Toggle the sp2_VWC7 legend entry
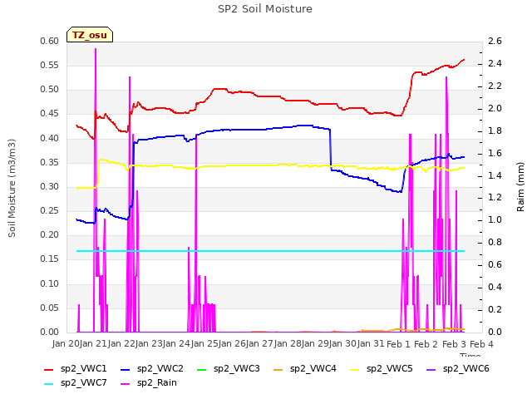 (x=76, y=382)
